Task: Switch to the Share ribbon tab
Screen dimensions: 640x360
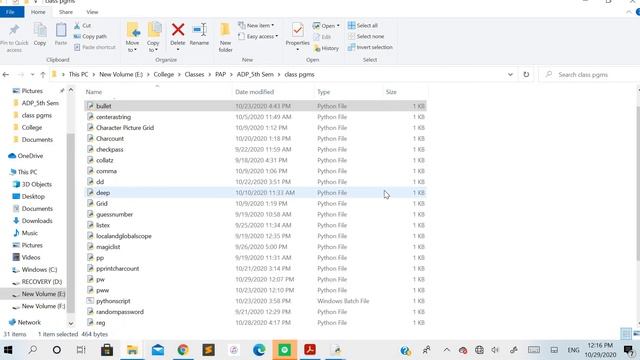Action: [66, 12]
